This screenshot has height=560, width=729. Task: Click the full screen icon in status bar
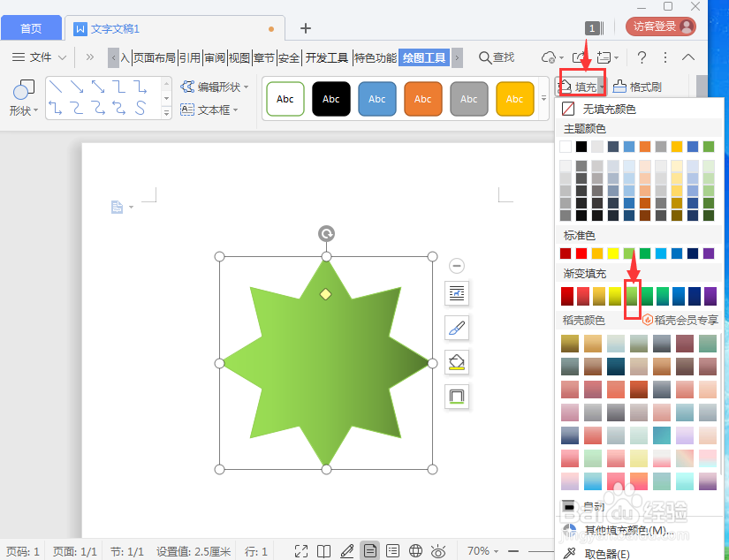pyautogui.click(x=301, y=551)
